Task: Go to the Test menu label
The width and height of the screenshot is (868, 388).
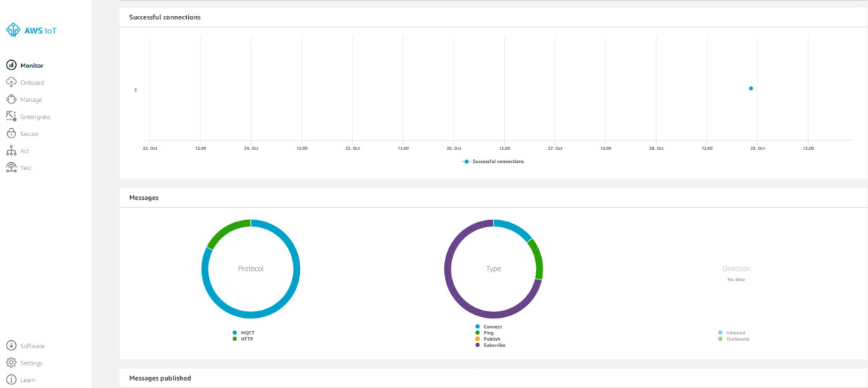Action: [26, 168]
